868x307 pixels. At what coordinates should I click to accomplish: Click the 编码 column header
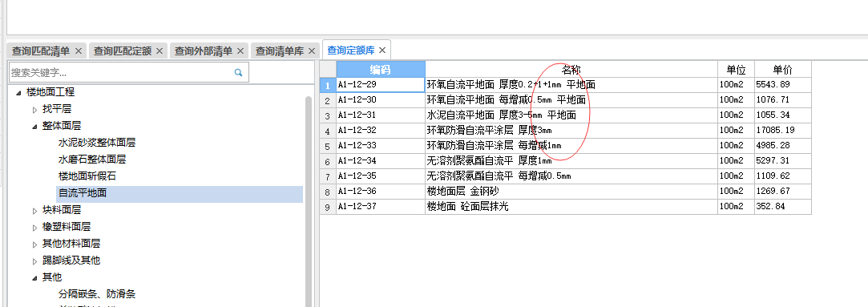tap(381, 69)
